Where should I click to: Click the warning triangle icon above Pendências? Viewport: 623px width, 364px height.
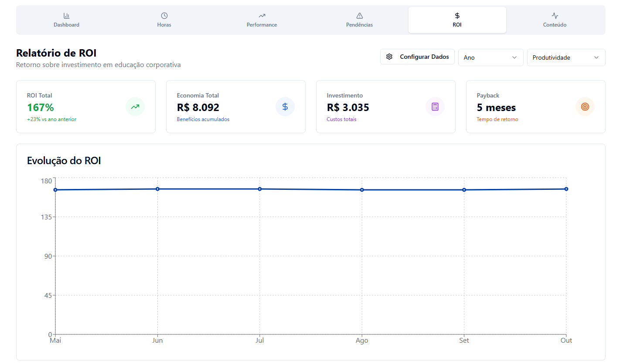(359, 16)
